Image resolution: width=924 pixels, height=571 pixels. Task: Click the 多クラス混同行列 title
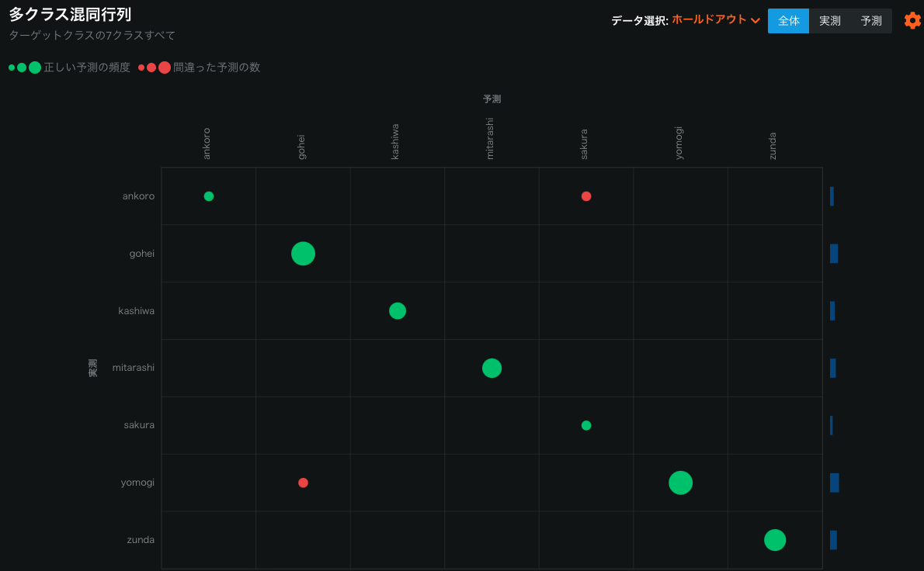point(70,14)
